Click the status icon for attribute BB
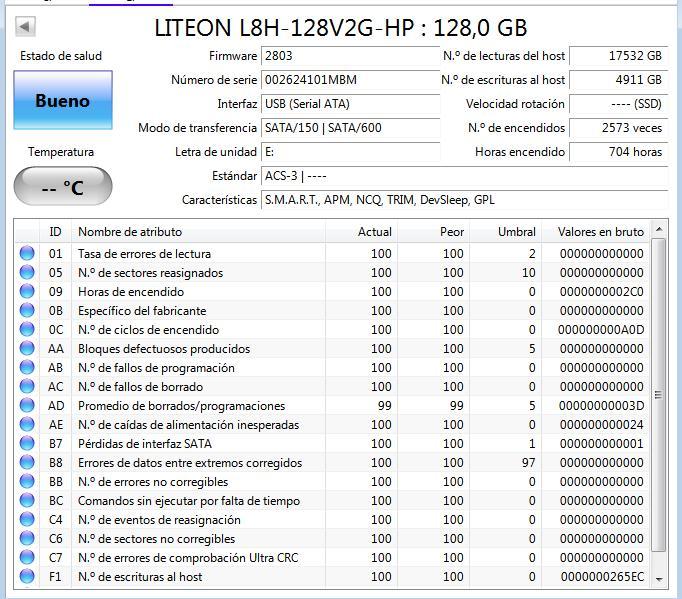The height and width of the screenshot is (599, 682). click(x=27, y=481)
